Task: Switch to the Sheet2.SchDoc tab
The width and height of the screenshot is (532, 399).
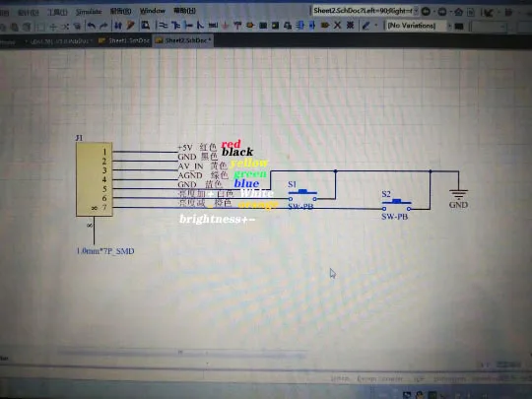Action: click(x=183, y=40)
